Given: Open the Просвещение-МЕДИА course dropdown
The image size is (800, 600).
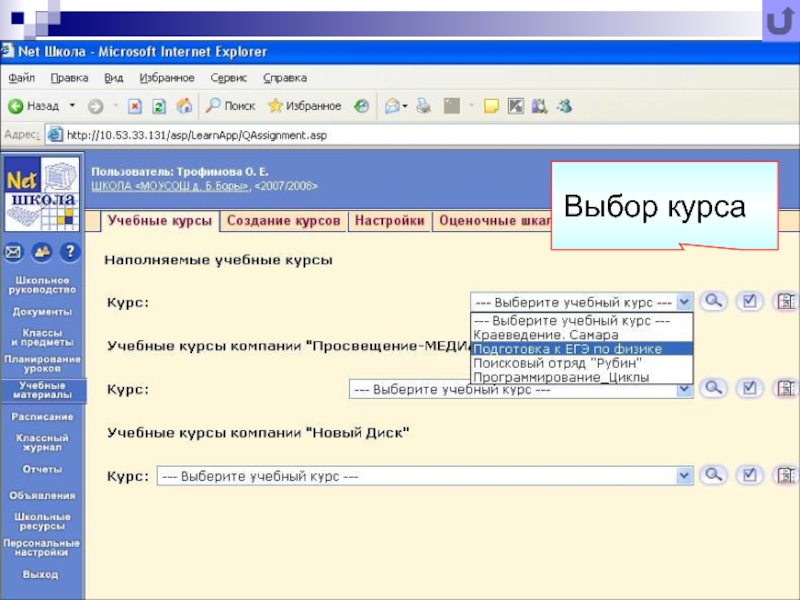Looking at the screenshot, I should coord(684,389).
